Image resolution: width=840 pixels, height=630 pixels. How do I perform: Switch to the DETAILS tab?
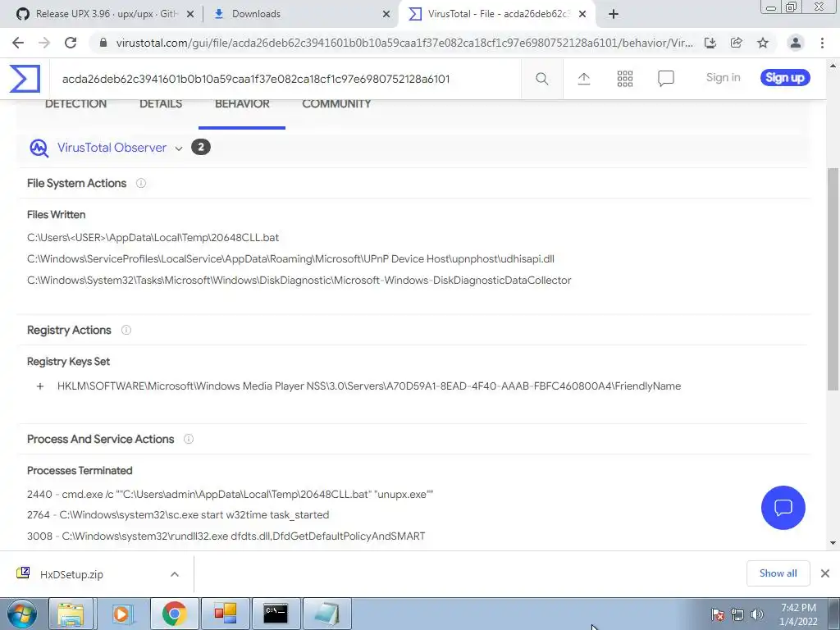tap(161, 104)
